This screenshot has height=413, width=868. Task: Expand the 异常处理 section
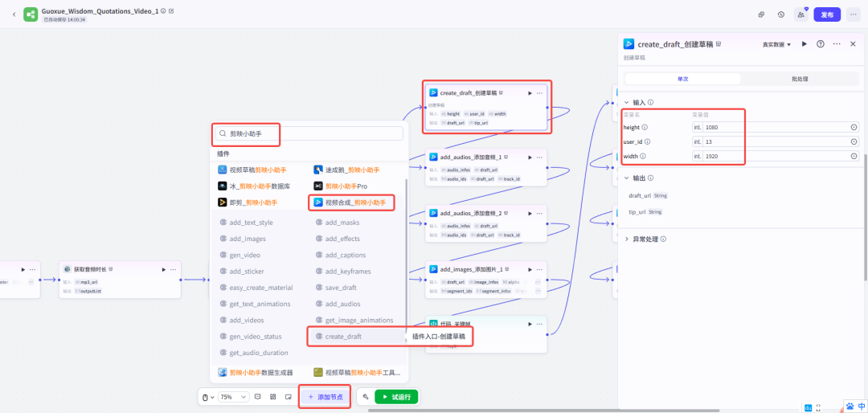click(627, 239)
